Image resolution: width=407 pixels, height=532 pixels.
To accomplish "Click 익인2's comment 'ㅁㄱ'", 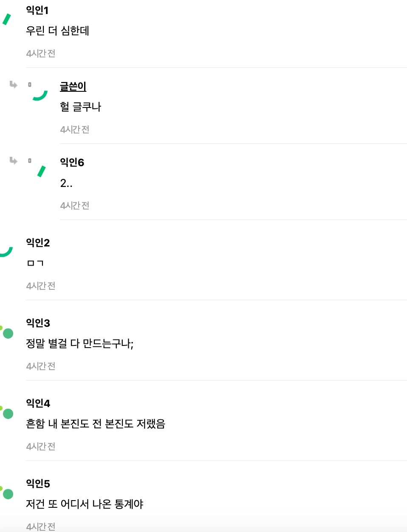I will pos(35,263).
